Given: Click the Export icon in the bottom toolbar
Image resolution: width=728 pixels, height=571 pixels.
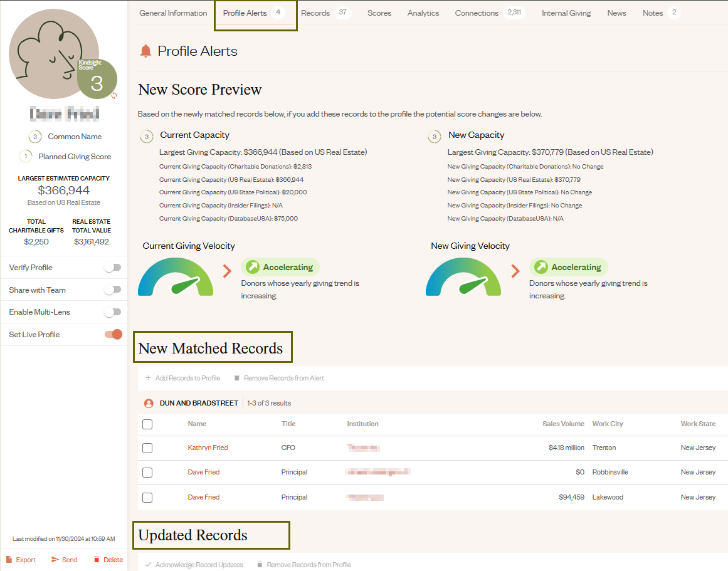Looking at the screenshot, I should (11, 560).
